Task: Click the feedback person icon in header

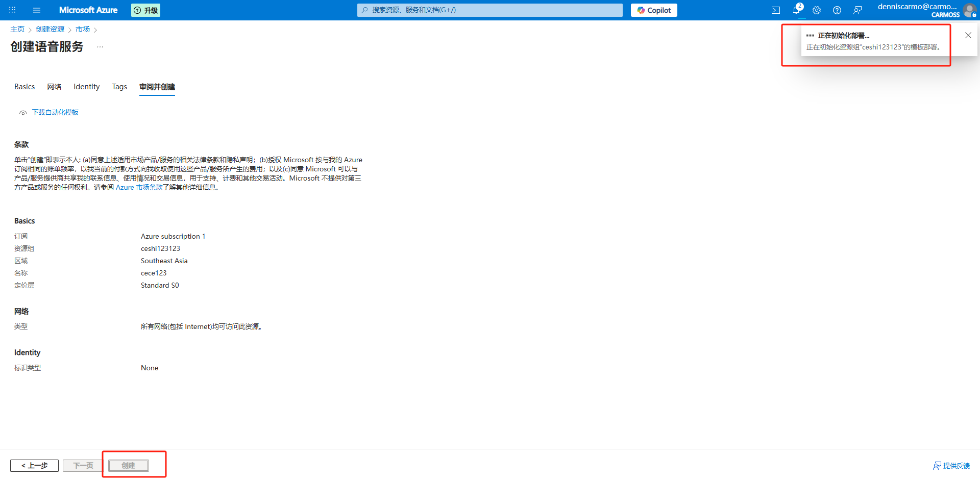Action: (857, 10)
